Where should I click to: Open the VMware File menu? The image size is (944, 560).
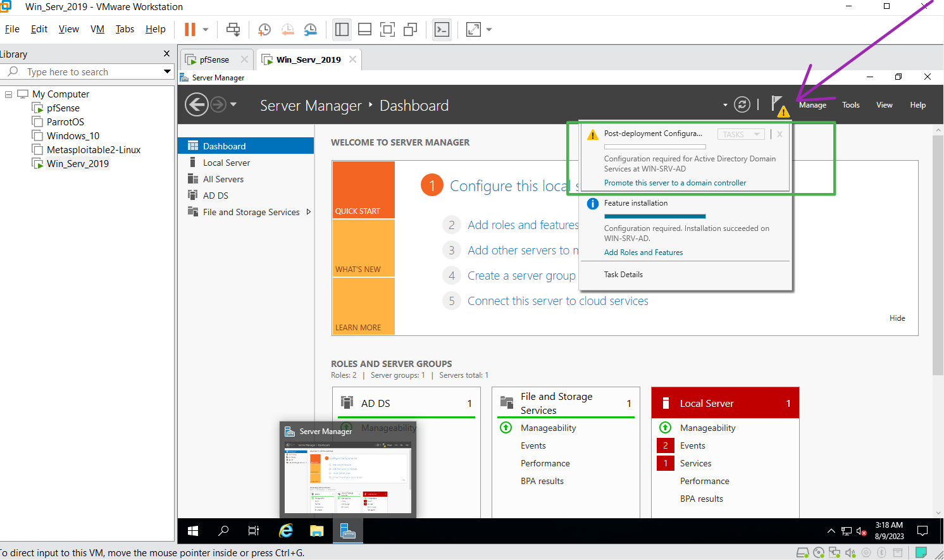[12, 29]
